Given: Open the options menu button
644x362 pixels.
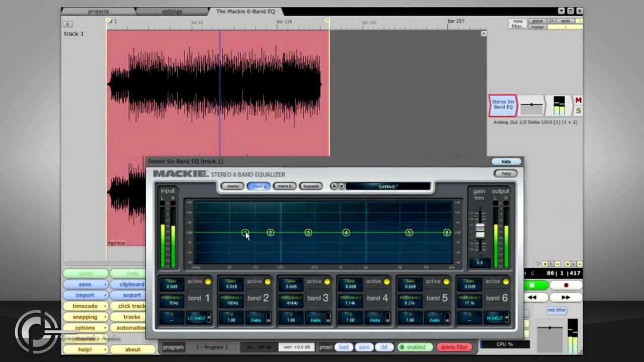Looking at the screenshot, I should point(86,328).
